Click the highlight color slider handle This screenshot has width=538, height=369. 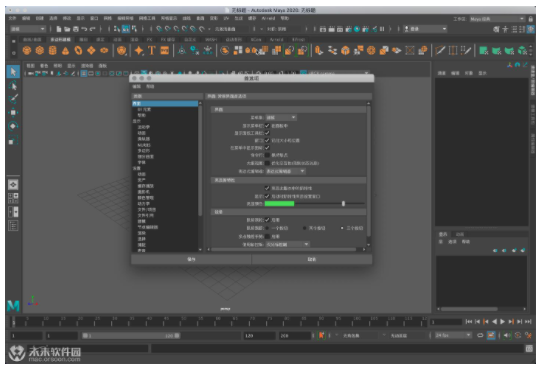[x=343, y=204]
